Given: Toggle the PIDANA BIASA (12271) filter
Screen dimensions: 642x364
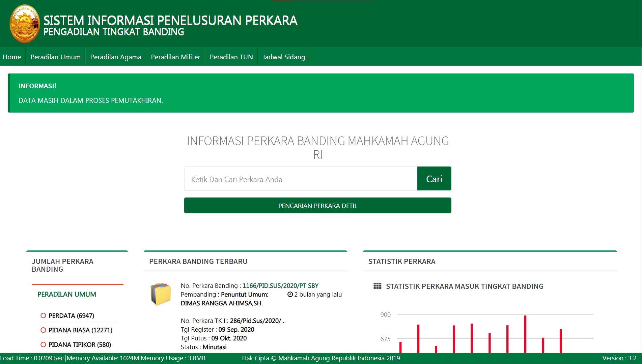Looking at the screenshot, I should click(80, 330).
